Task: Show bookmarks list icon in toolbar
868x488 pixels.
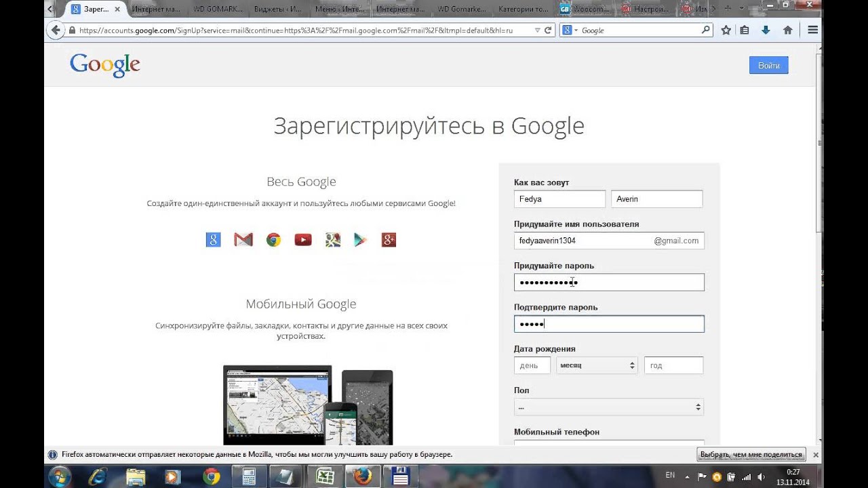Action: (745, 30)
